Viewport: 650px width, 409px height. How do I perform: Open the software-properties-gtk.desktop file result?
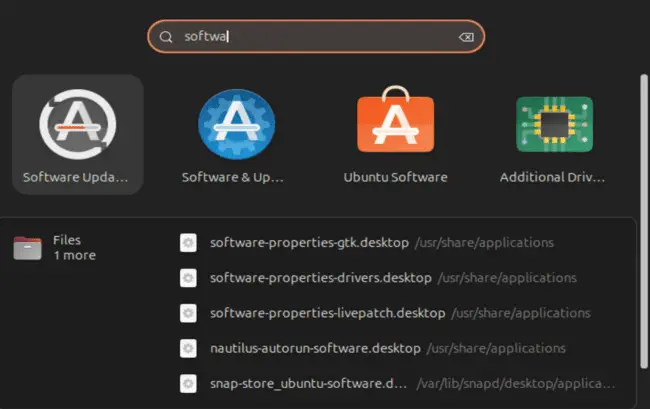[x=309, y=243]
